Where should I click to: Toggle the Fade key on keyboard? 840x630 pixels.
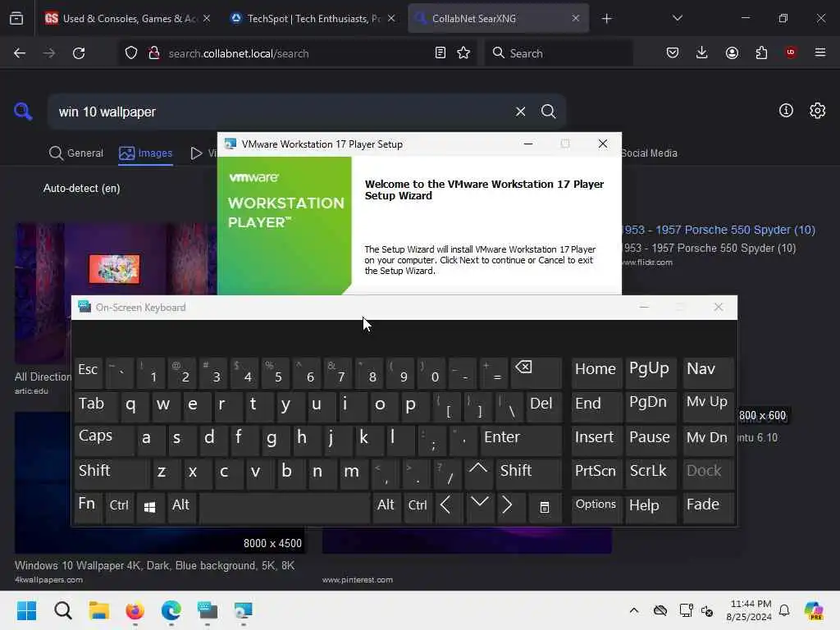tap(708, 507)
